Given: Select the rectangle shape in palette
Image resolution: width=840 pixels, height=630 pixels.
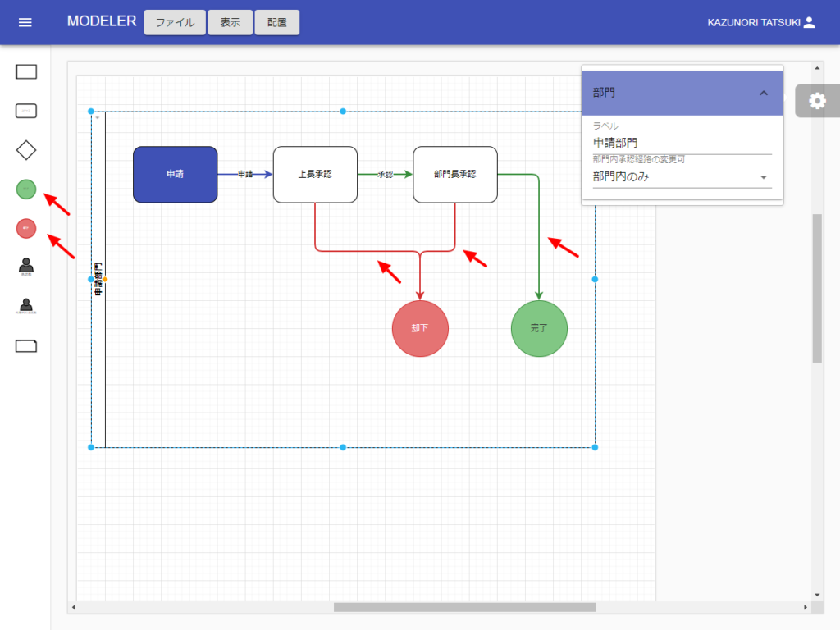Looking at the screenshot, I should [26, 72].
